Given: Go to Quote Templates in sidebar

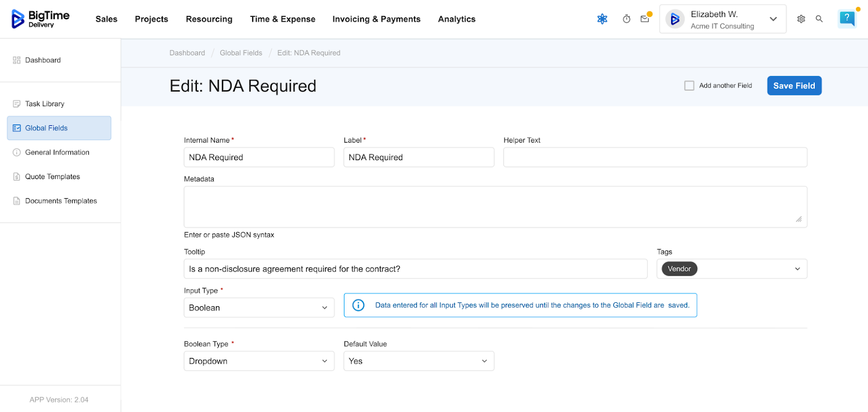Looking at the screenshot, I should coord(53,176).
